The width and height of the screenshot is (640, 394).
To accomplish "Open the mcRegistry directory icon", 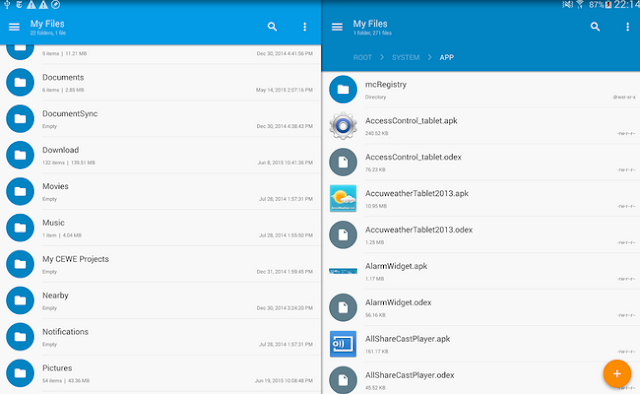I will [343, 89].
